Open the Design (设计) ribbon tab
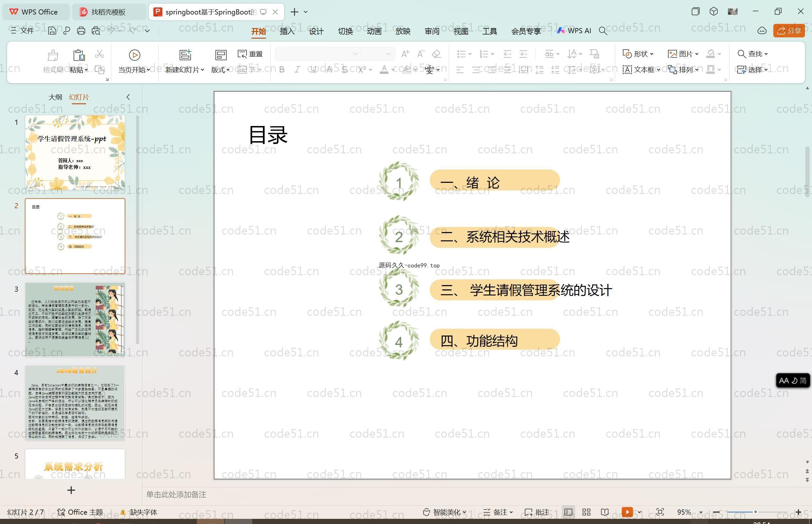 [316, 31]
